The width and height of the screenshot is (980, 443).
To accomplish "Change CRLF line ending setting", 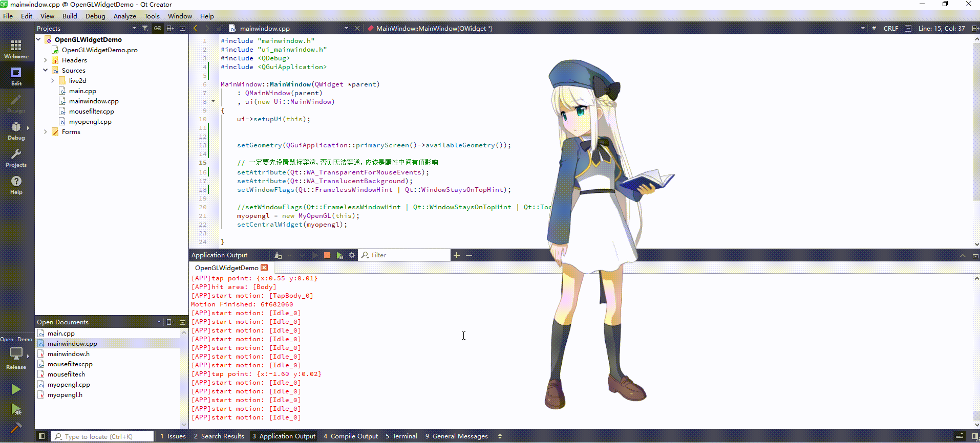I will (x=891, y=28).
